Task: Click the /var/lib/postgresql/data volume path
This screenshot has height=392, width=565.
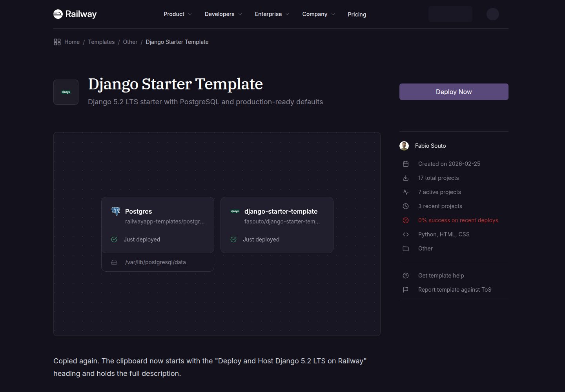Action: (x=155, y=262)
